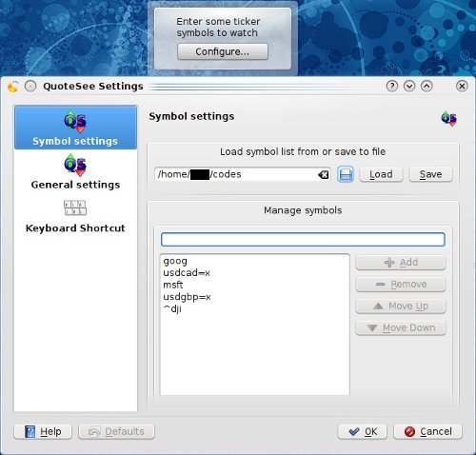
Task: Click the titlebar shade down arrow icon
Action: (409, 86)
